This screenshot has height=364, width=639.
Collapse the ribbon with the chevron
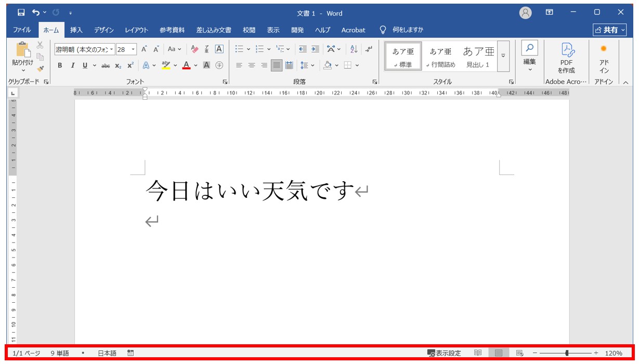625,82
